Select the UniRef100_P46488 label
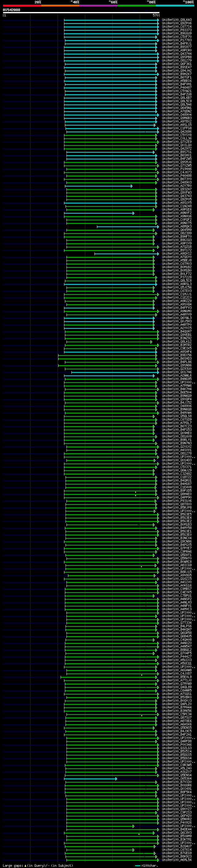The width and height of the screenshot is (197, 868). 177,176
